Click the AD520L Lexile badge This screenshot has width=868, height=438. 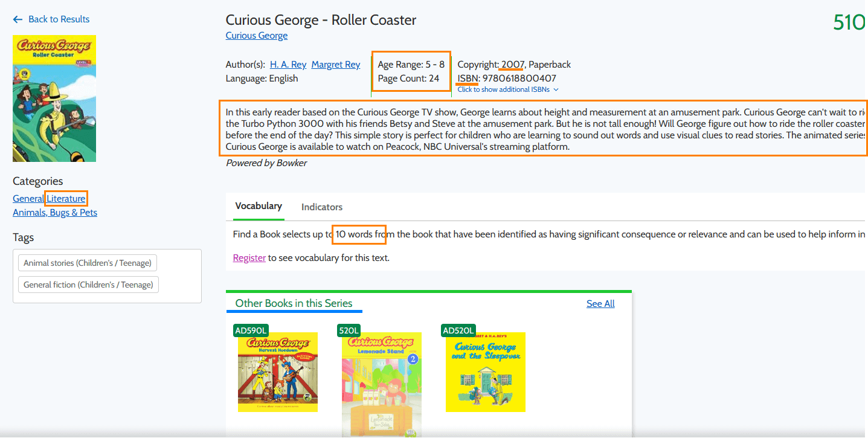pos(458,330)
